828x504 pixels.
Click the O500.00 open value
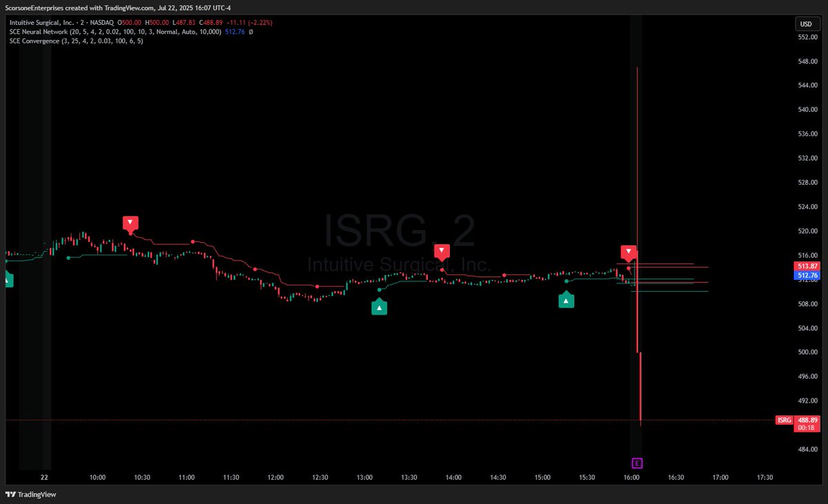point(128,23)
